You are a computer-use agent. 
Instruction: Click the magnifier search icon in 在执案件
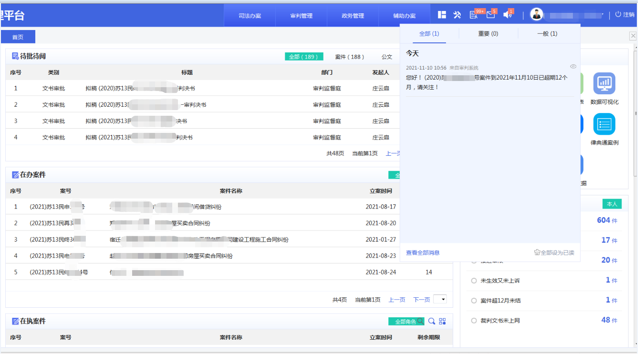(x=431, y=321)
